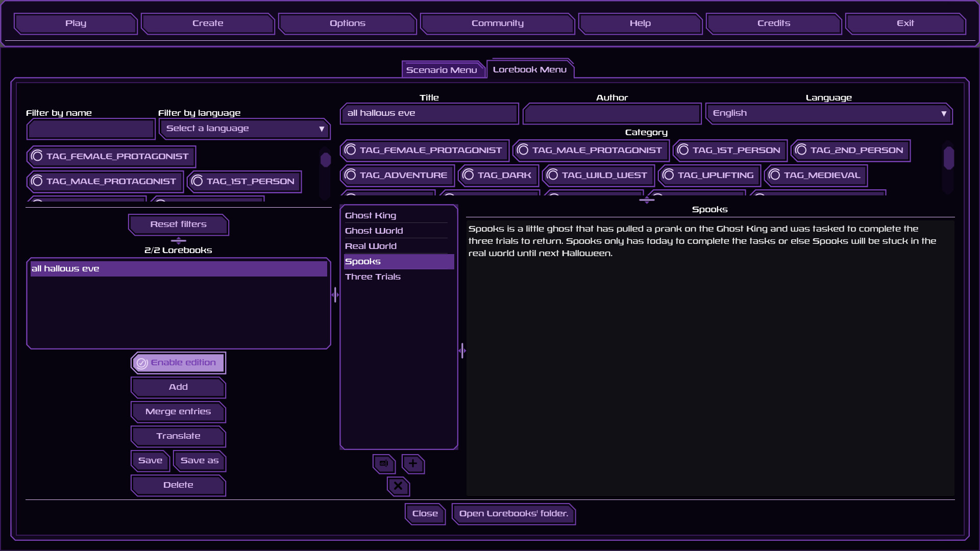This screenshot has height=551, width=980.
Task: Open Lorebooks' folder
Action: pos(513,514)
